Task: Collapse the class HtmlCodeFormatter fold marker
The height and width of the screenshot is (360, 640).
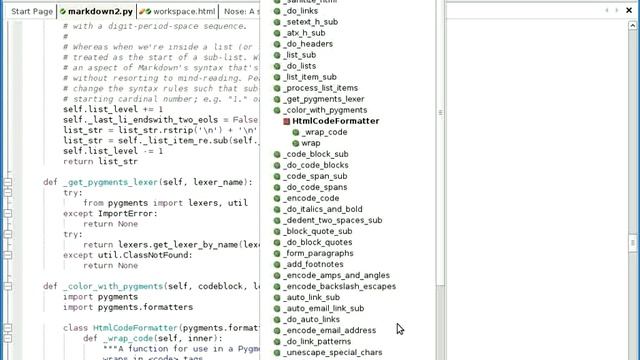Action: point(8,328)
